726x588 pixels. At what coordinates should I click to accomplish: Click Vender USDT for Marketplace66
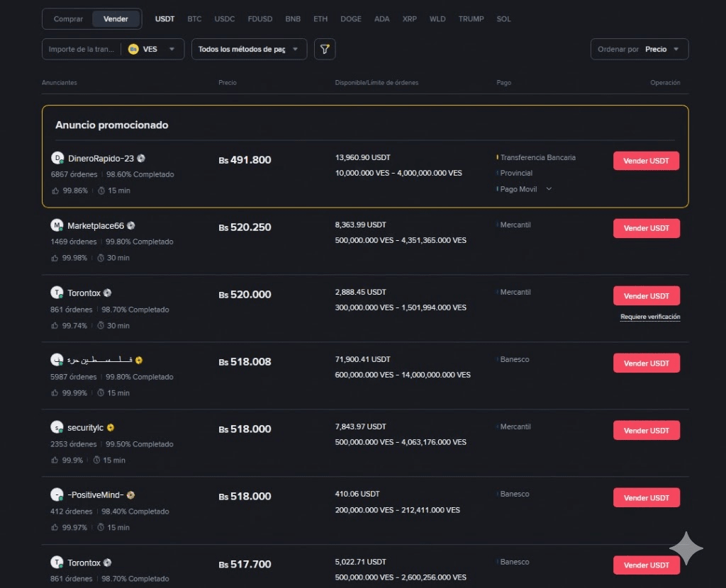[646, 228]
